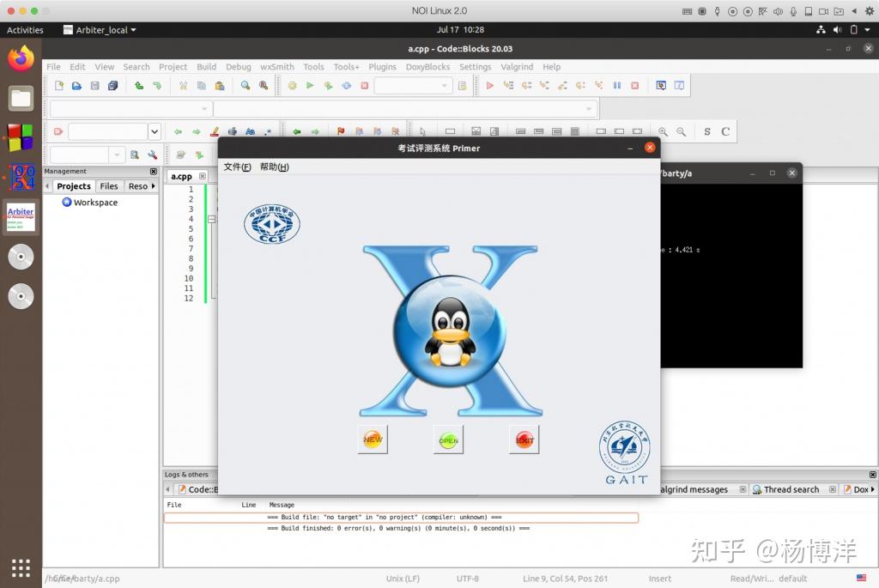
Task: Open the 文件(F) menu in Primer
Action: 237,166
